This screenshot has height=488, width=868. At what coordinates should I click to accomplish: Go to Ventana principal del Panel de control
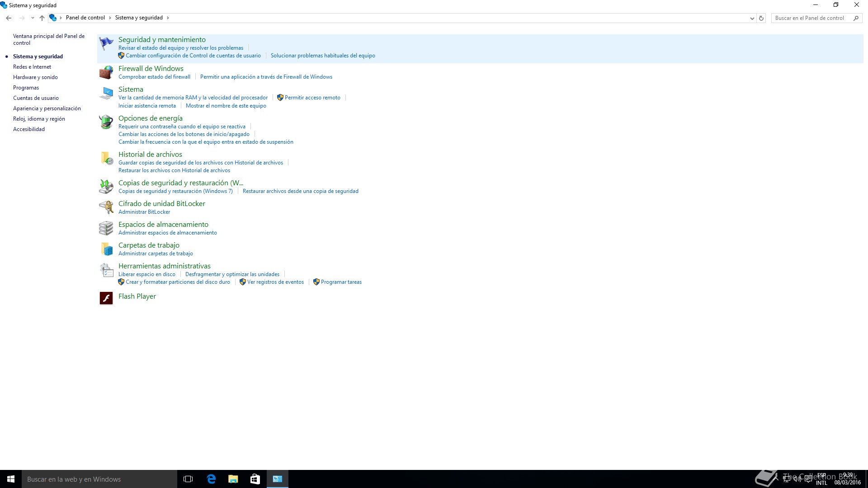point(49,39)
